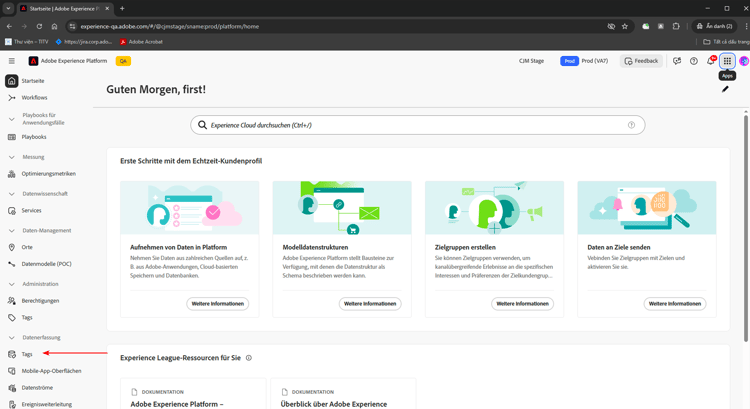Open the browser extensions puzzle icon
The width and height of the screenshot is (750, 409).
tap(676, 26)
